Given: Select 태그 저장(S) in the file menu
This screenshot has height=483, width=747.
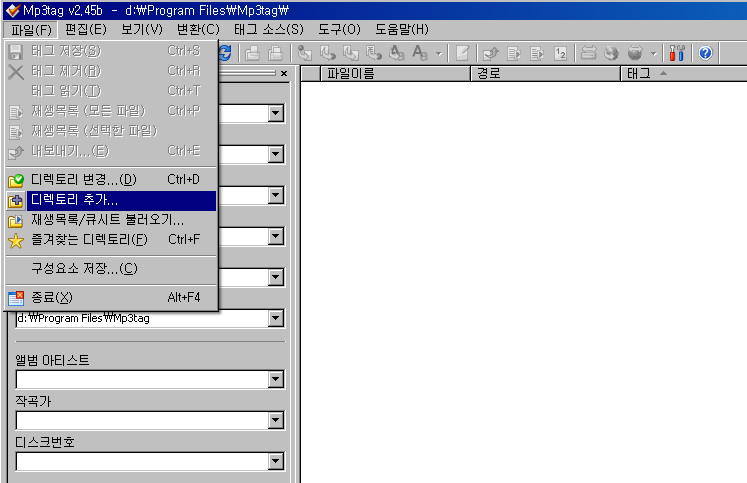Looking at the screenshot, I should pos(111,50).
